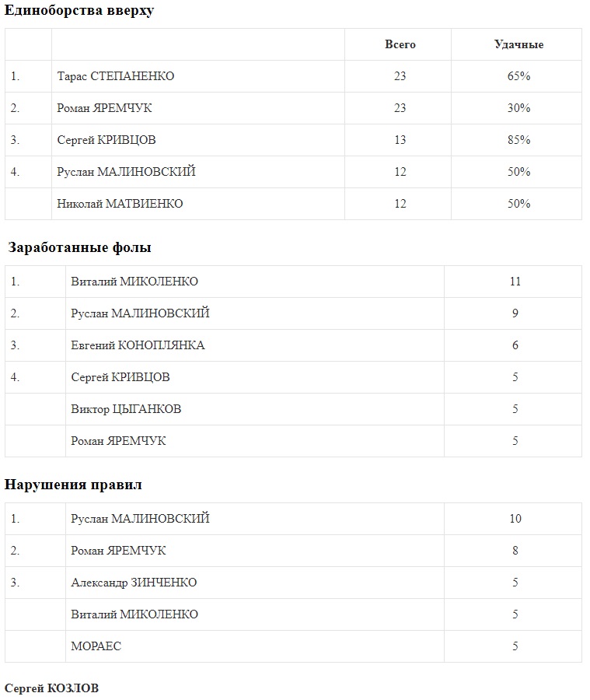Click the value 8 beside Роман ЯРЕМЧУК
The width and height of the screenshot is (590, 700).
tap(515, 551)
